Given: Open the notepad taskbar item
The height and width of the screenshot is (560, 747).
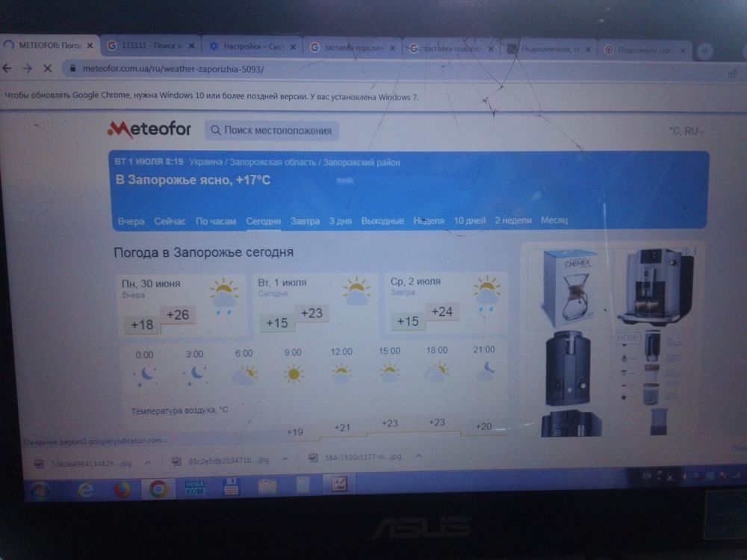Looking at the screenshot, I should point(303,486).
